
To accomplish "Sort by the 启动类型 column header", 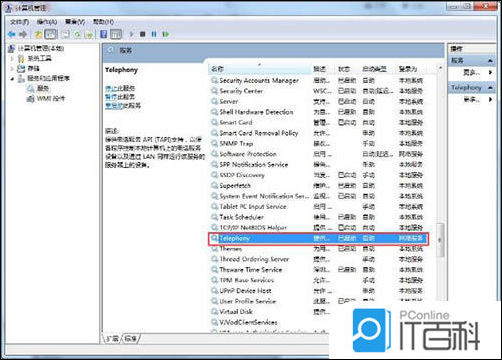I will 378,69.
